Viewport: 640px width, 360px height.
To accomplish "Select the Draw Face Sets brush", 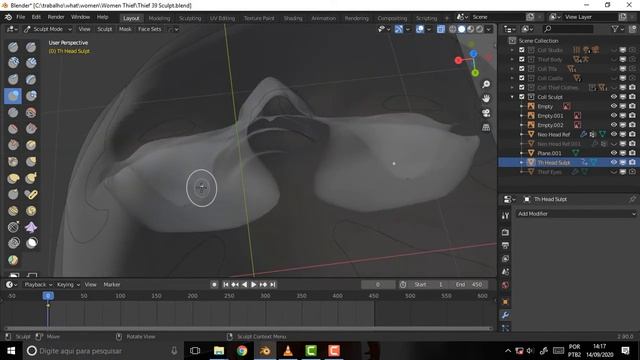I will 13,260.
